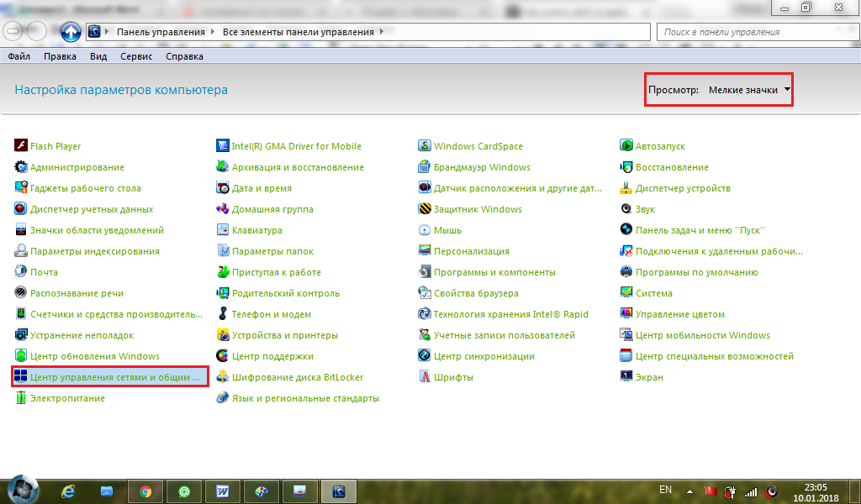Open Программы и компоненты link
This screenshot has width=861, height=504.
(x=494, y=272)
